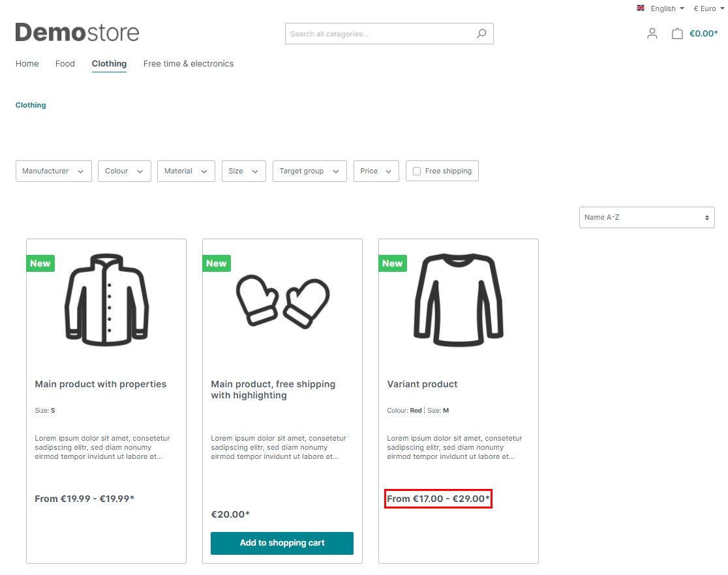Open the English language dropdown
The image size is (728, 575).
(x=667, y=8)
